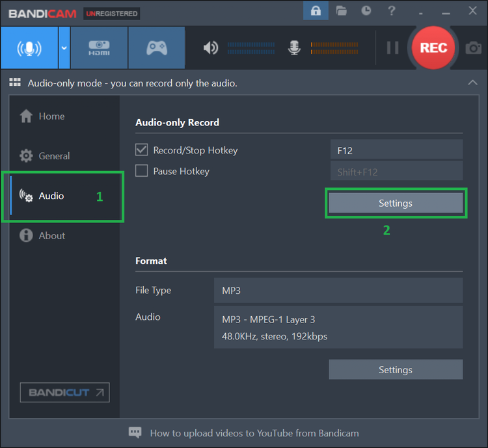Open the Format Settings button
488x448 pixels.
pyautogui.click(x=396, y=369)
